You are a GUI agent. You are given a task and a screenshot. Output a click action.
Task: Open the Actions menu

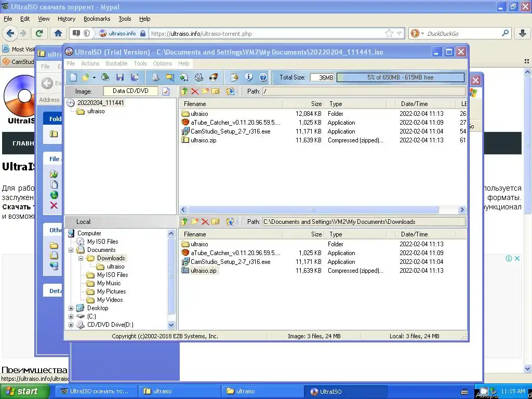(90, 63)
